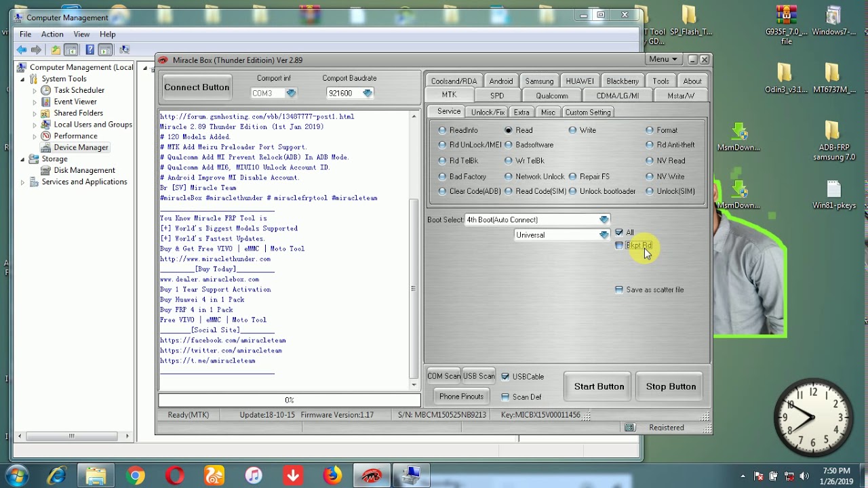This screenshot has height=488, width=868.
Task: Select the Rd UnLock/IMEI radio option
Action: tap(442, 145)
